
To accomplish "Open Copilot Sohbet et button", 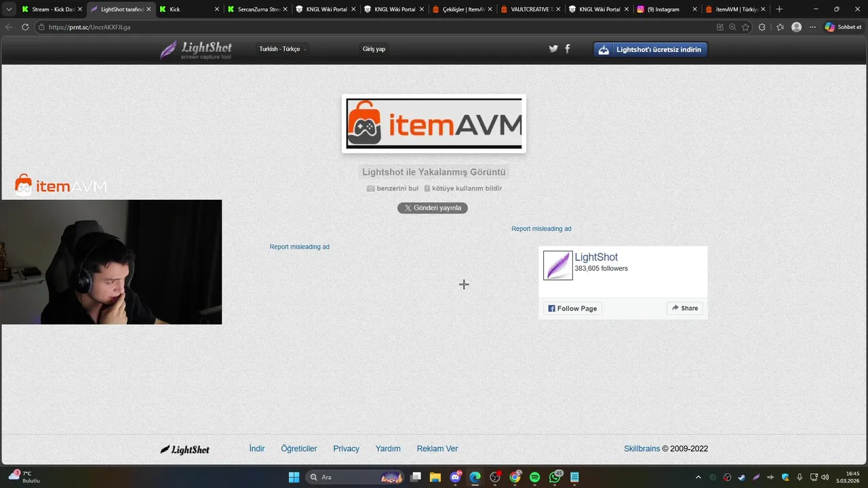I will point(844,27).
